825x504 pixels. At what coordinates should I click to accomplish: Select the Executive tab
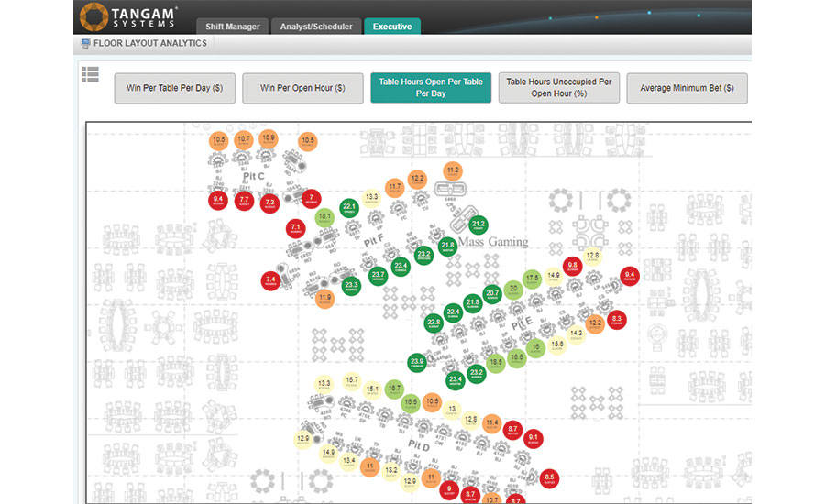coord(392,27)
